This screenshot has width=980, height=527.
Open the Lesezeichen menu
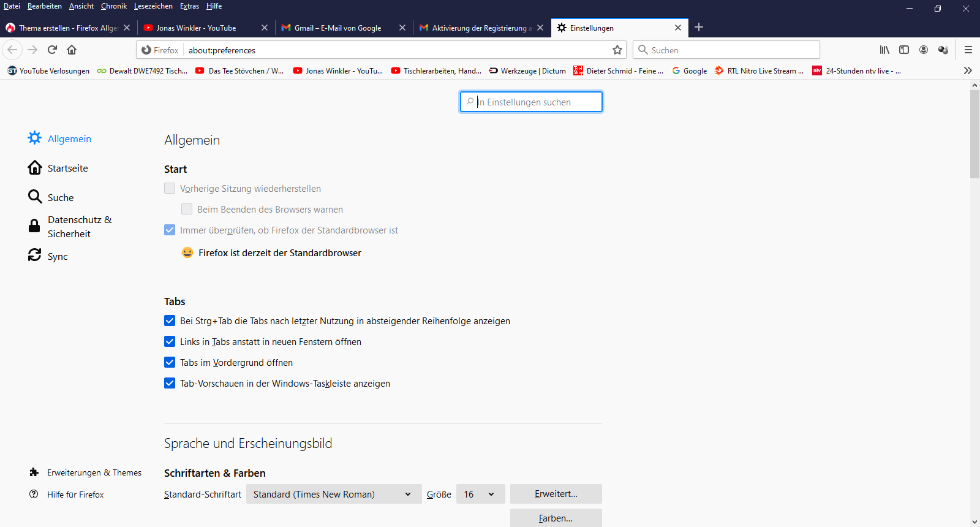pyautogui.click(x=153, y=6)
